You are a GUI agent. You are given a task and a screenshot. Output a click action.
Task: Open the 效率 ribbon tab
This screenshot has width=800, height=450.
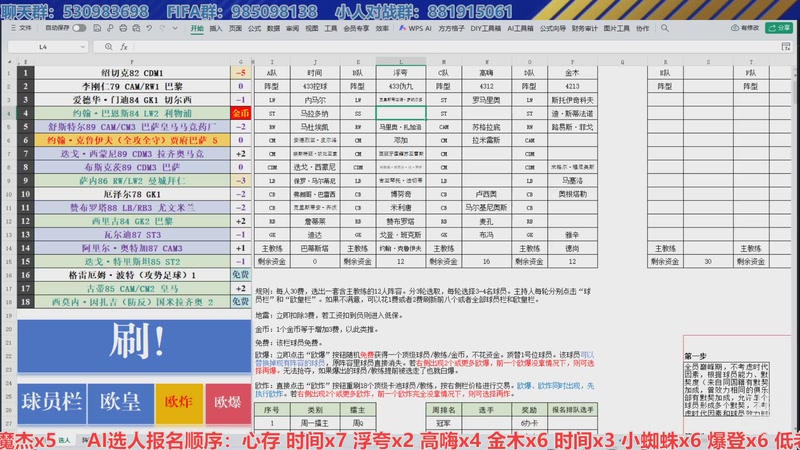tap(382, 29)
